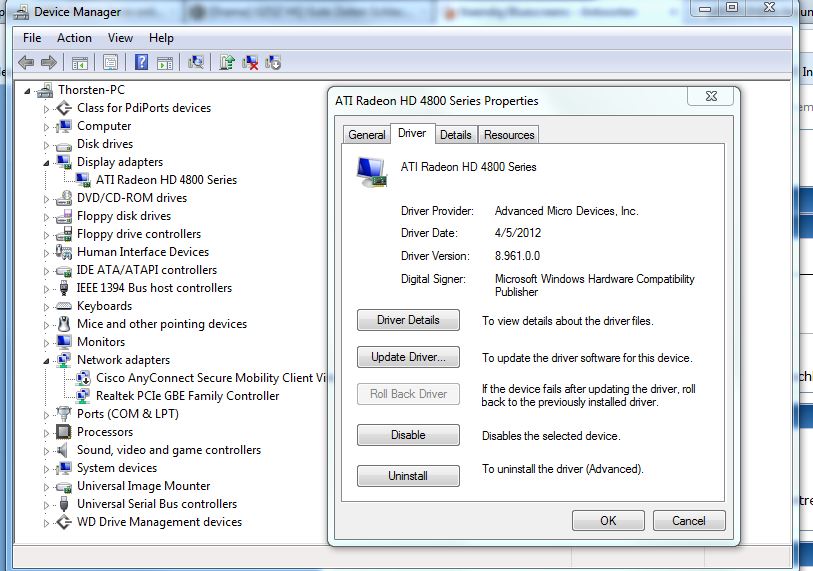
Task: Click the DVD/CD-ROM drives icon
Action: click(x=64, y=198)
